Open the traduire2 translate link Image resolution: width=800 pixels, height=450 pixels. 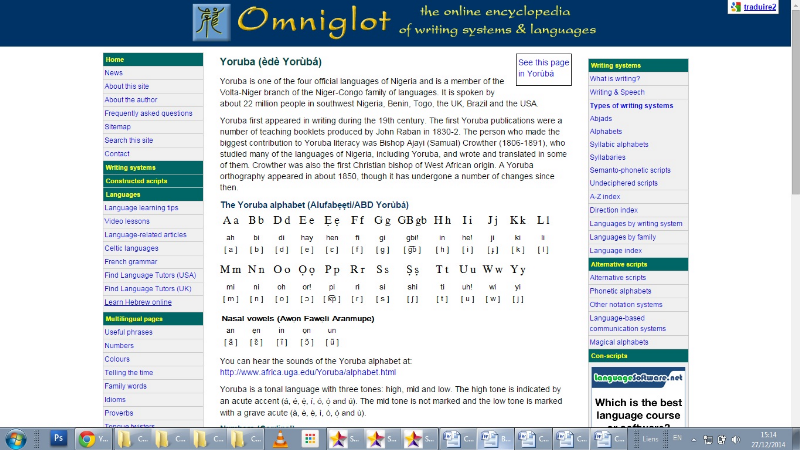[x=760, y=7]
